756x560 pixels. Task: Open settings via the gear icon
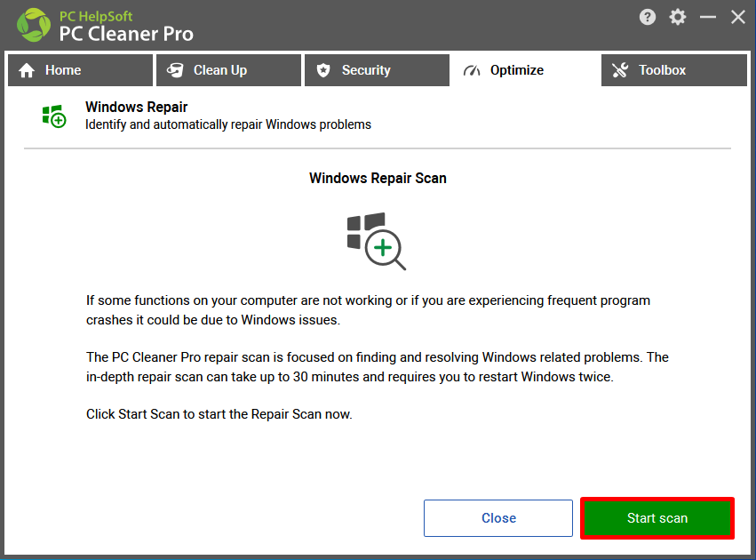tap(678, 18)
